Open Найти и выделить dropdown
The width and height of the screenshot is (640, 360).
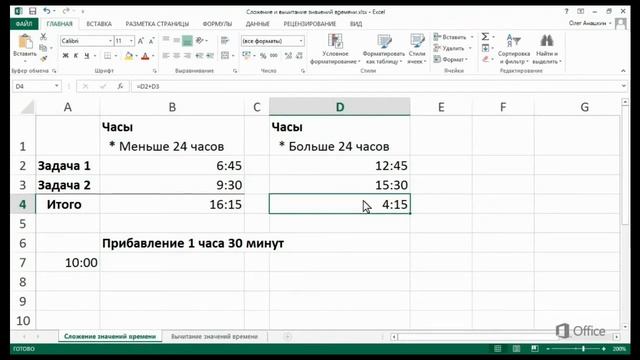547,49
